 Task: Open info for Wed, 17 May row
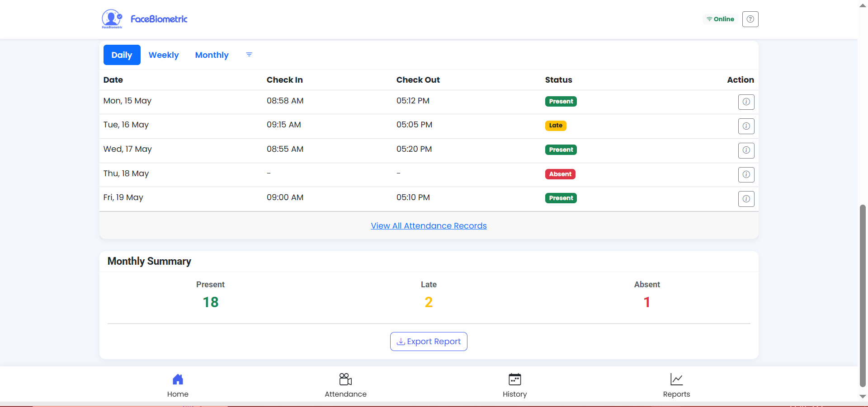click(746, 150)
